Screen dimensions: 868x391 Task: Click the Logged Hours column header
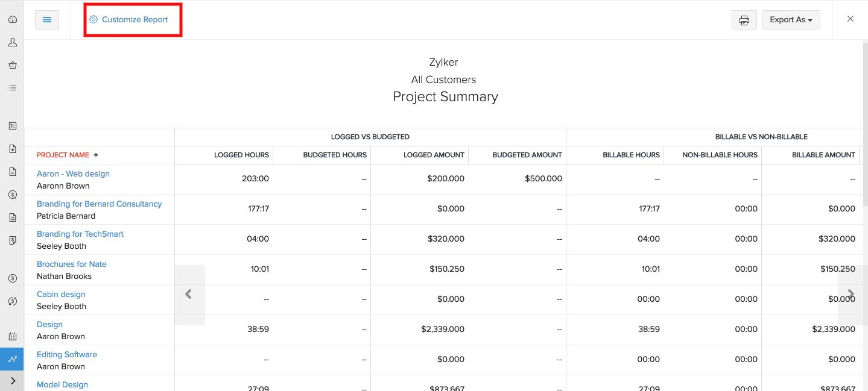click(x=241, y=155)
